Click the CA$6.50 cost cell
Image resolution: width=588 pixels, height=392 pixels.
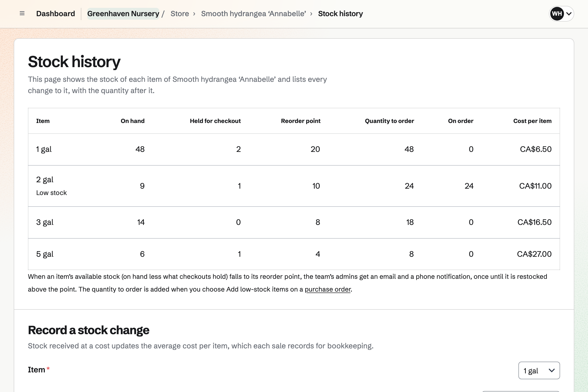pyautogui.click(x=536, y=149)
